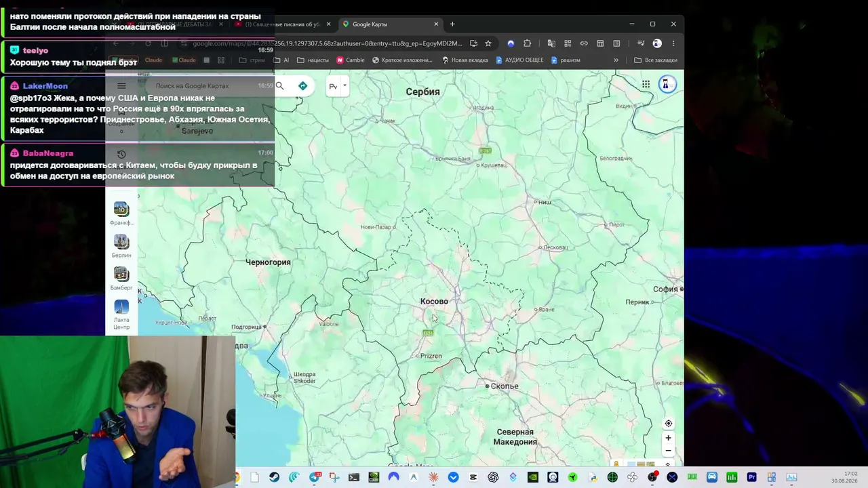Open the рашизм bookmark
868x488 pixels.
coord(566,60)
